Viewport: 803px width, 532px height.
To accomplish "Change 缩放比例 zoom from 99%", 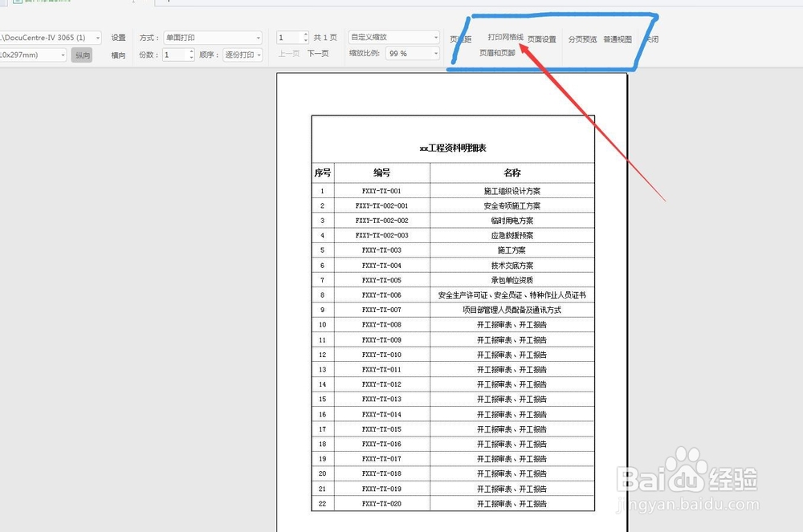I will (x=408, y=55).
